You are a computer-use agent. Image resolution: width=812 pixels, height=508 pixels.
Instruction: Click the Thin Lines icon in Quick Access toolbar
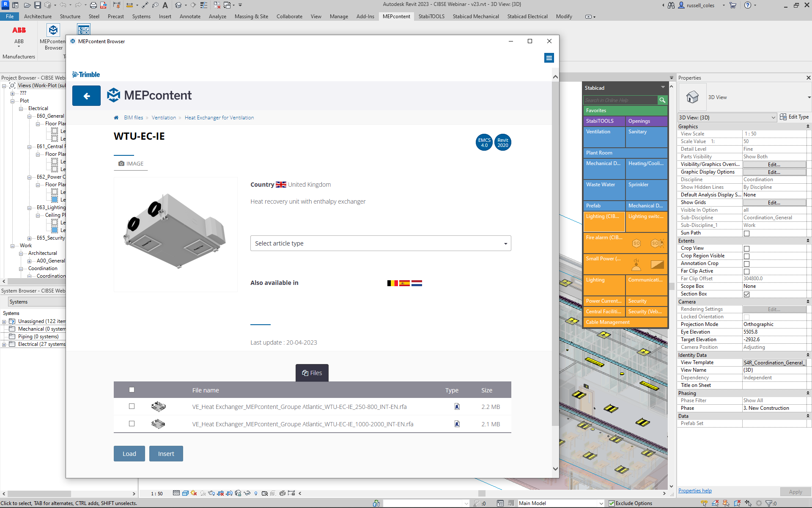pyautogui.click(x=203, y=5)
